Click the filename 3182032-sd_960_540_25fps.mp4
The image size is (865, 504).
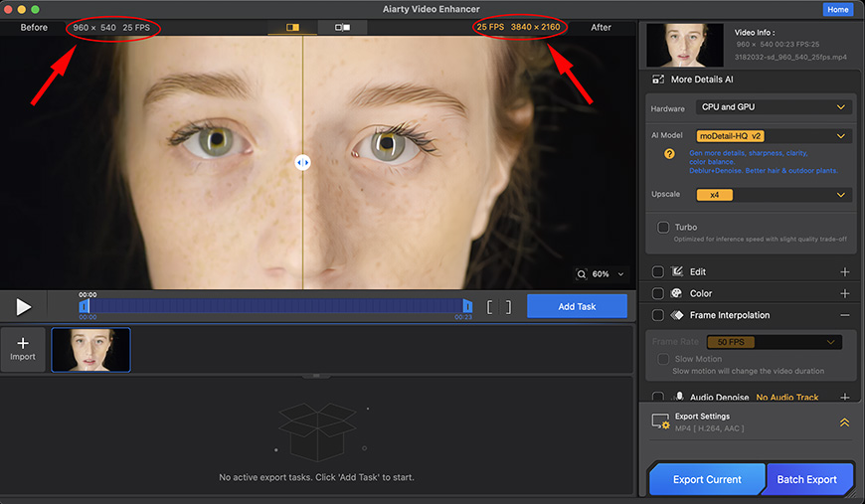[x=790, y=57]
